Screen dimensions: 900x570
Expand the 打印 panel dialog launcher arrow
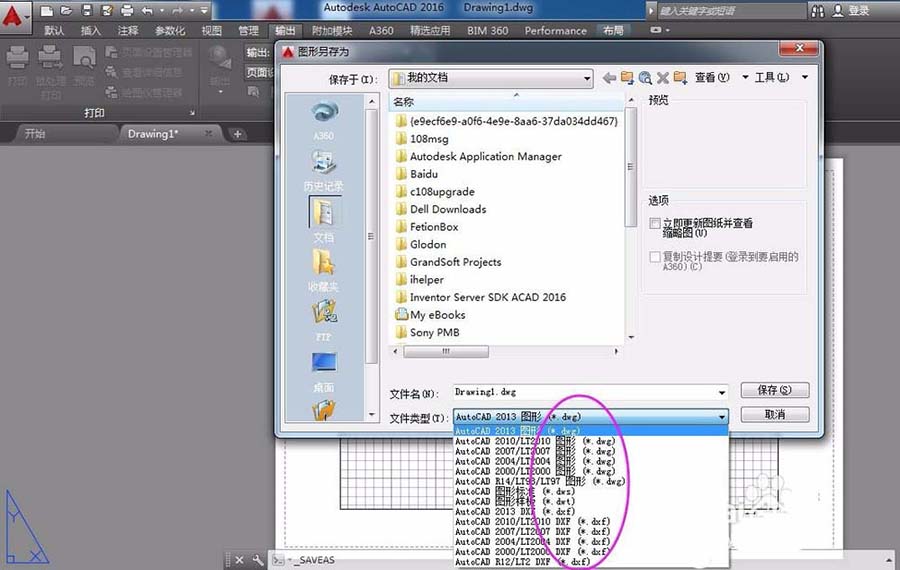pos(192,113)
